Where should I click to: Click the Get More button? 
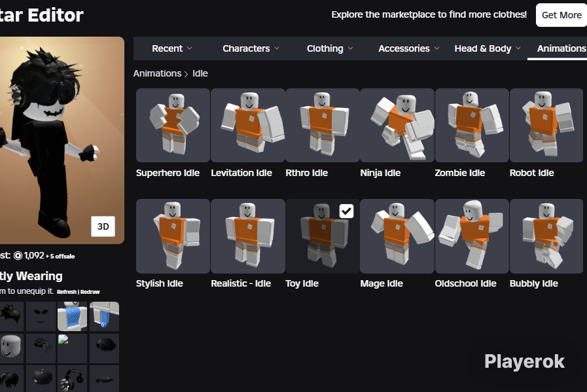pos(561,15)
